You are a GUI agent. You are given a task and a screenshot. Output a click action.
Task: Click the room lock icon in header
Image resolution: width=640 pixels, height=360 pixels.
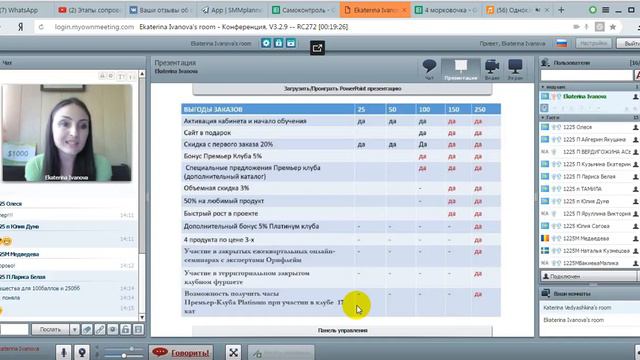point(279,43)
